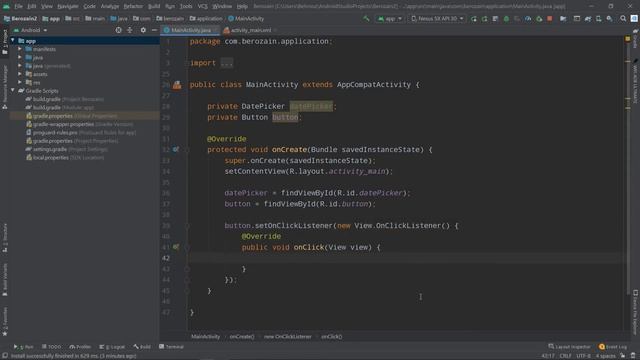Click the tool windows quick access icon in status bar
This screenshot has width=640, height=360.
[5, 356]
